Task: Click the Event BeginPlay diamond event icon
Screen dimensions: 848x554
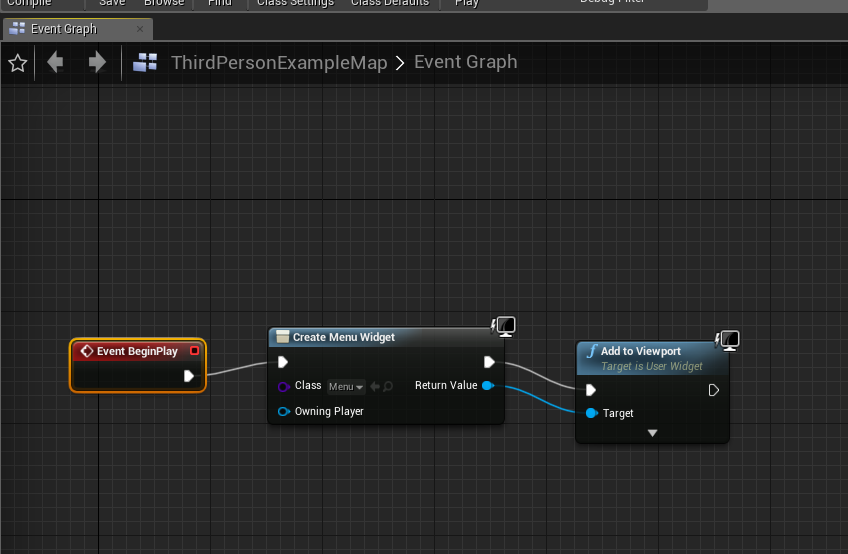Action: pos(87,351)
